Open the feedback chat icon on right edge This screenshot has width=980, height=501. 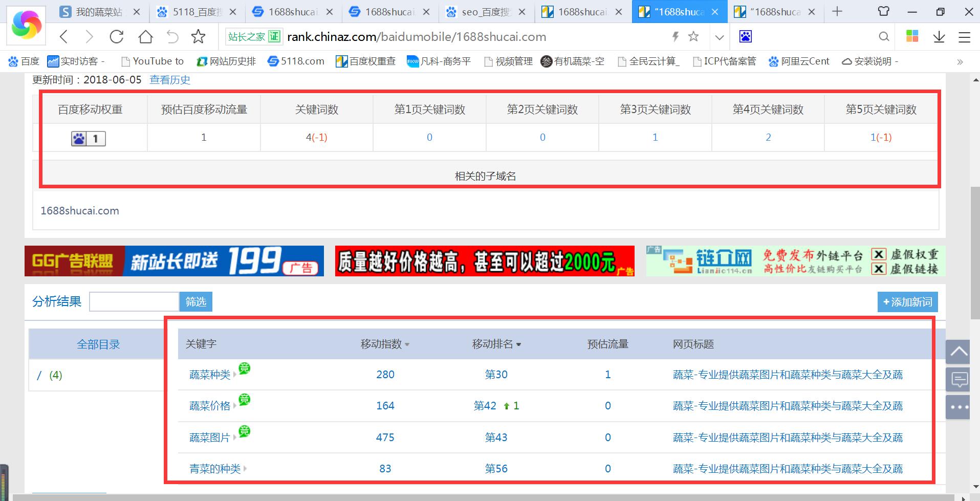pyautogui.click(x=958, y=379)
